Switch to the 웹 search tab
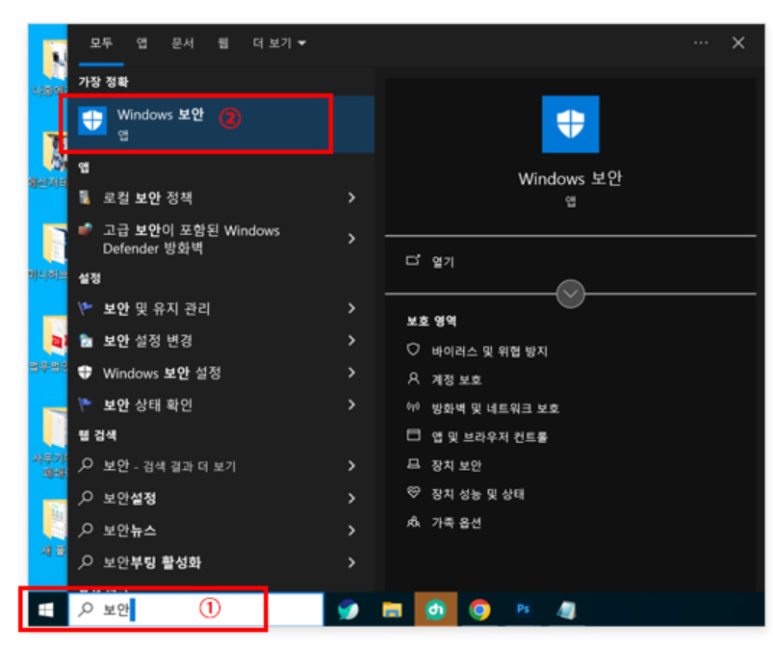This screenshot has width=773, height=651. pyautogui.click(x=223, y=43)
